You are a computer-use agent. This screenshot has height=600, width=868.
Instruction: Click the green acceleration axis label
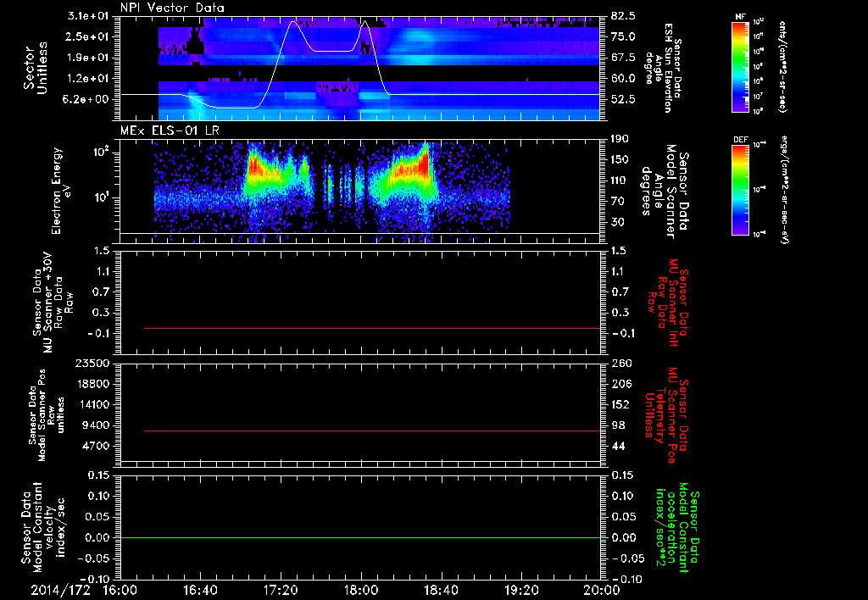pyautogui.click(x=674, y=527)
